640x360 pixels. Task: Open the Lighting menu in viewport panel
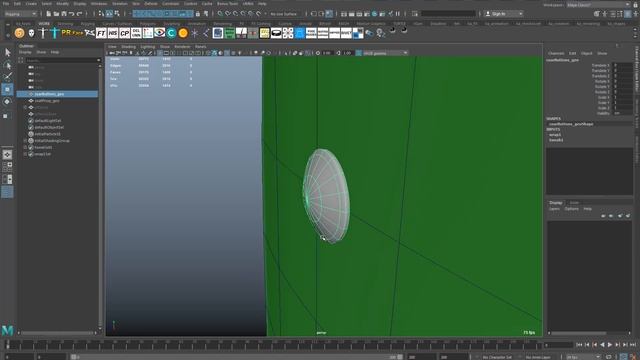(x=148, y=47)
